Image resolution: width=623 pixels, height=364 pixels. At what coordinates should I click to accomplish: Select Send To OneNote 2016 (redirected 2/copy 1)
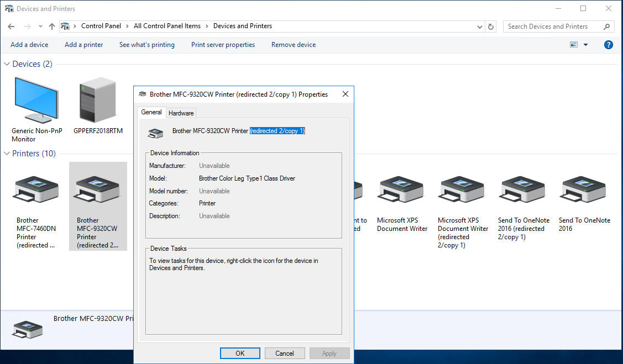click(x=523, y=190)
